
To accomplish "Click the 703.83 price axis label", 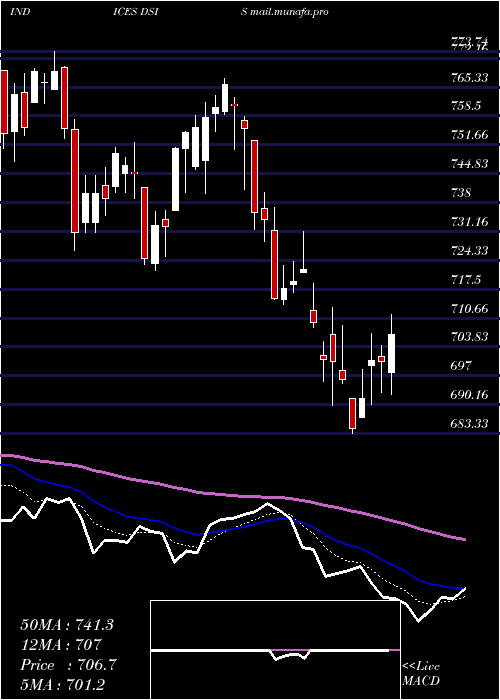I will click(x=470, y=337).
